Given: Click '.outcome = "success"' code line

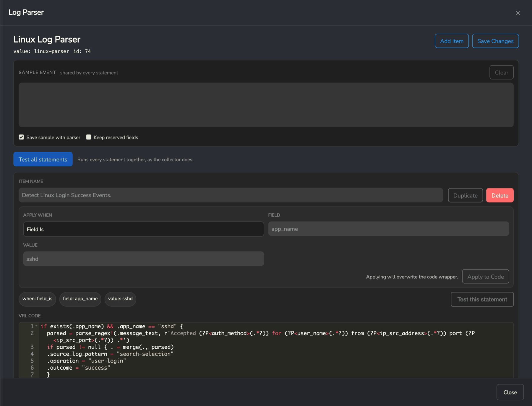Looking at the screenshot, I should coord(78,368).
